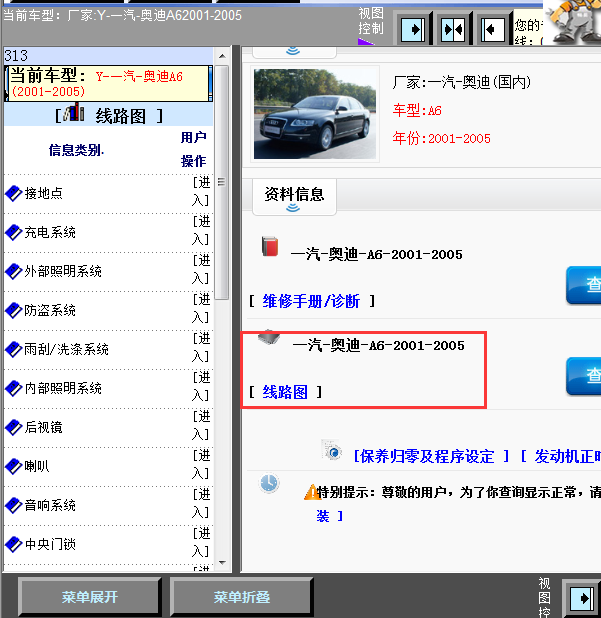601x618 pixels.
Task: Click the 信息类别 column header
Action: [76, 150]
